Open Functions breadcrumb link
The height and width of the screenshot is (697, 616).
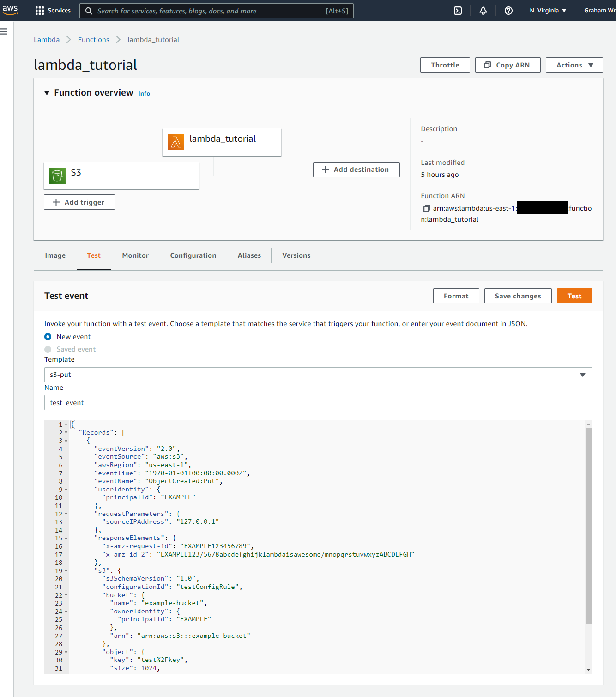point(94,40)
